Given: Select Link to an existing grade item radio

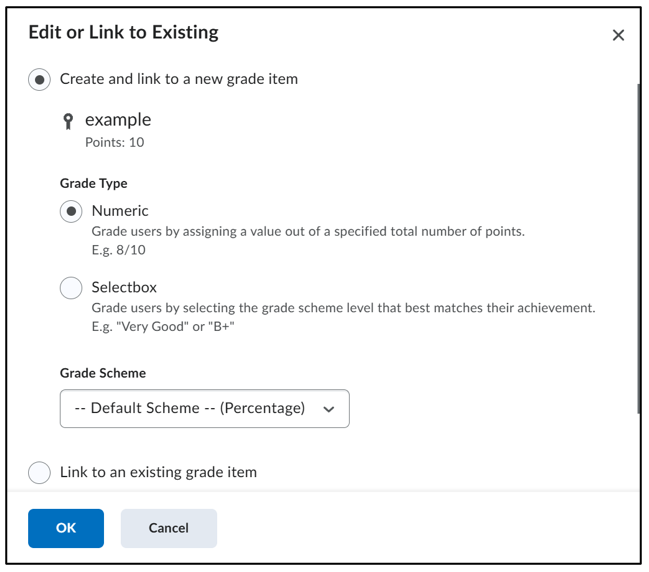Looking at the screenshot, I should tap(39, 472).
